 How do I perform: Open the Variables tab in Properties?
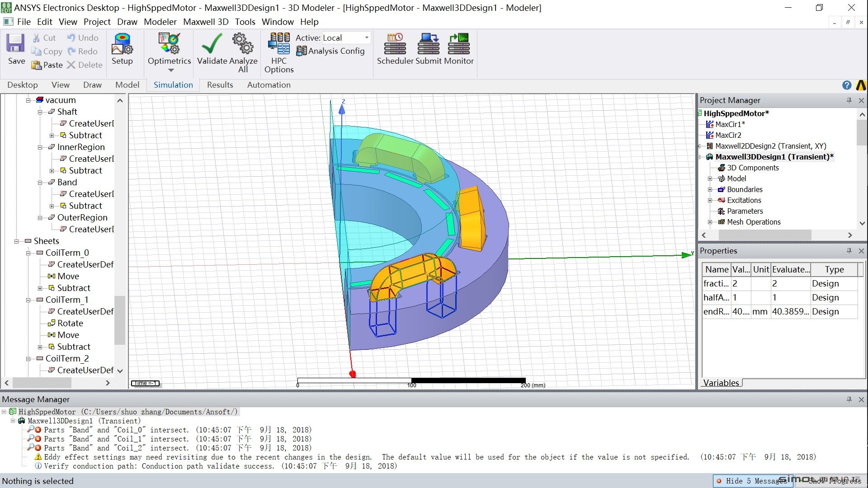pos(721,383)
